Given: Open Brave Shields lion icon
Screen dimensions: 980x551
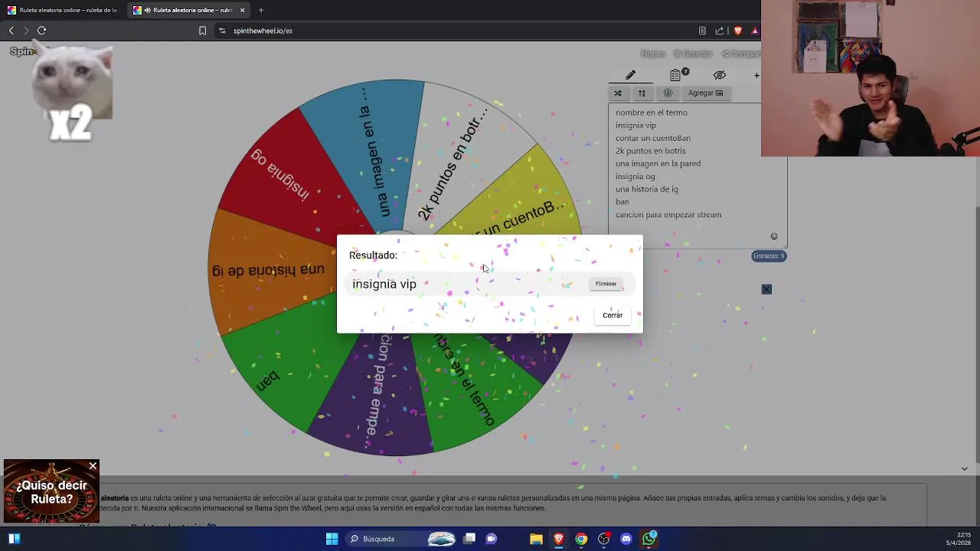Looking at the screenshot, I should point(737,31).
